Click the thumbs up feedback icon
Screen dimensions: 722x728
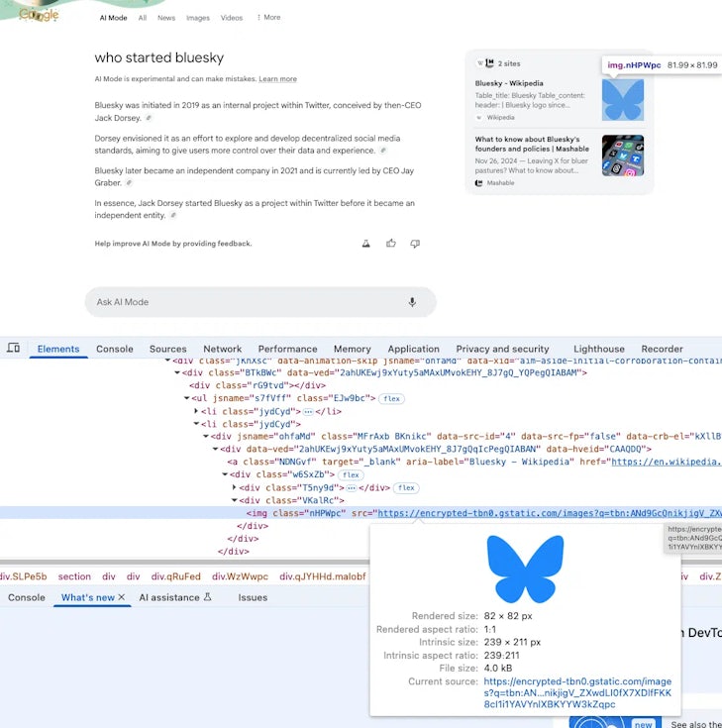391,244
